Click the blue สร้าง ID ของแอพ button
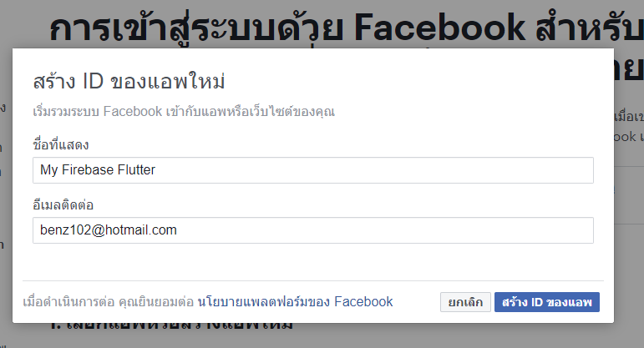Viewport: 644px width, 348px height. (x=546, y=302)
